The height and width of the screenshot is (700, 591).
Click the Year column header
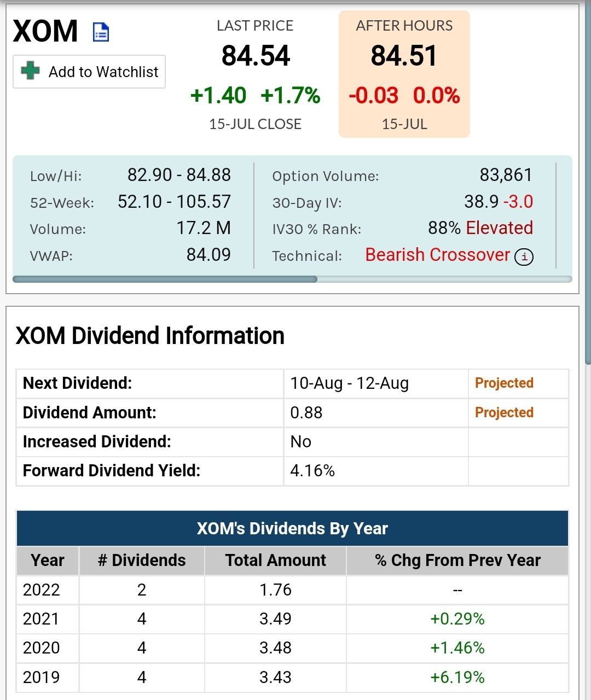point(48,561)
